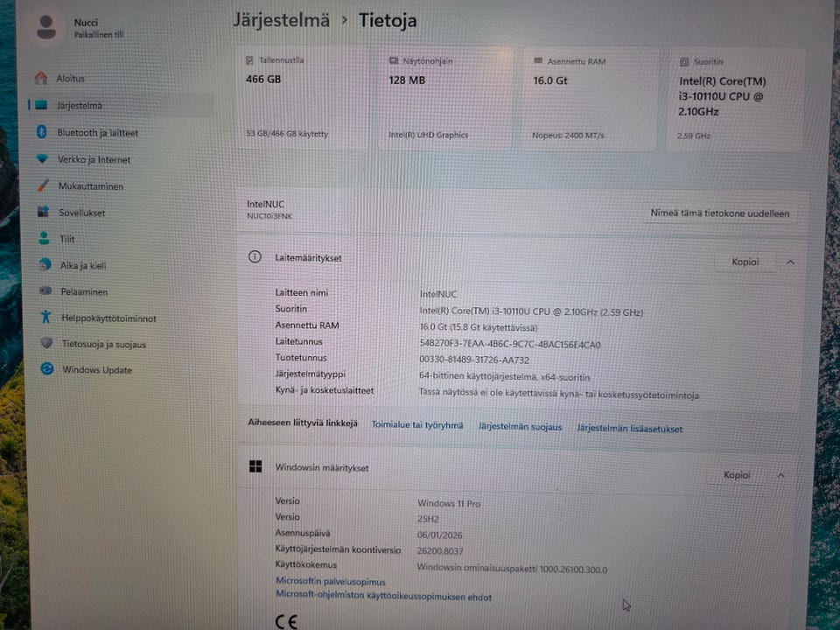
Task: Click the Asennettu RAM memory icon
Action: (538, 61)
